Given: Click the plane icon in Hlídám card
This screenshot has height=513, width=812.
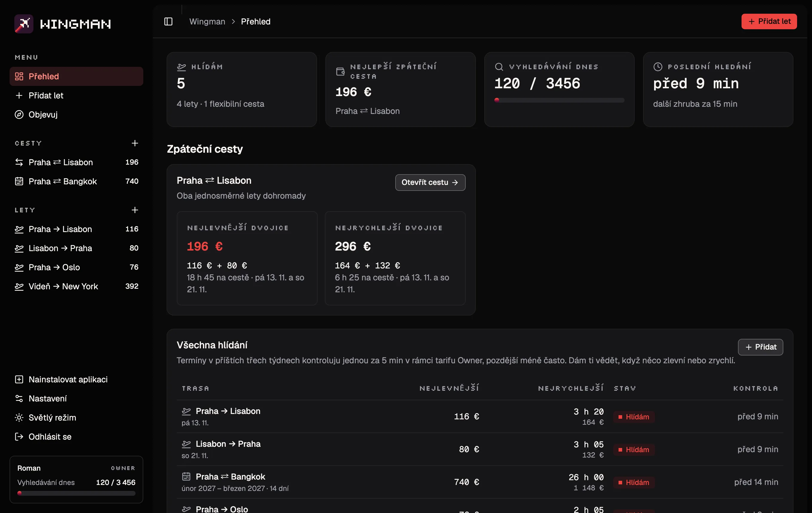Looking at the screenshot, I should [x=182, y=67].
